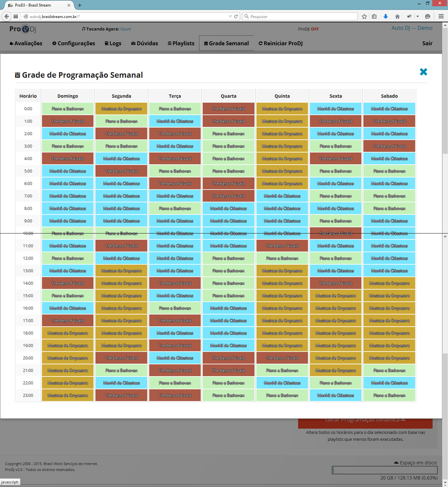The height and width of the screenshot is (487, 448).
Task: Click the Sabado column header
Action: pyautogui.click(x=389, y=96)
